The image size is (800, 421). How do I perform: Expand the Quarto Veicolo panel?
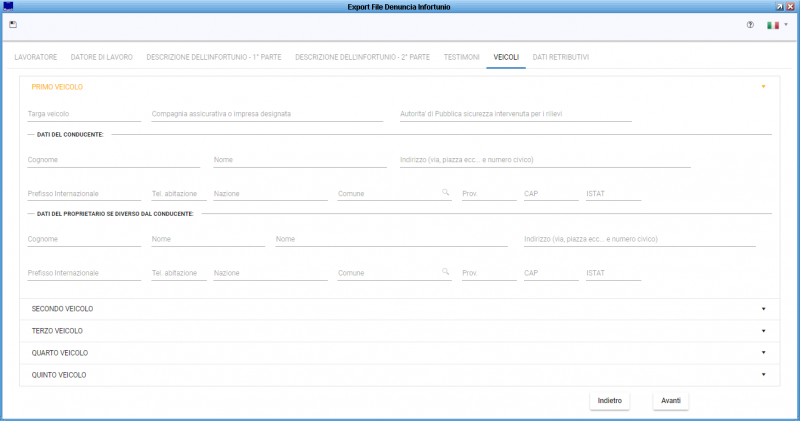(x=763, y=353)
